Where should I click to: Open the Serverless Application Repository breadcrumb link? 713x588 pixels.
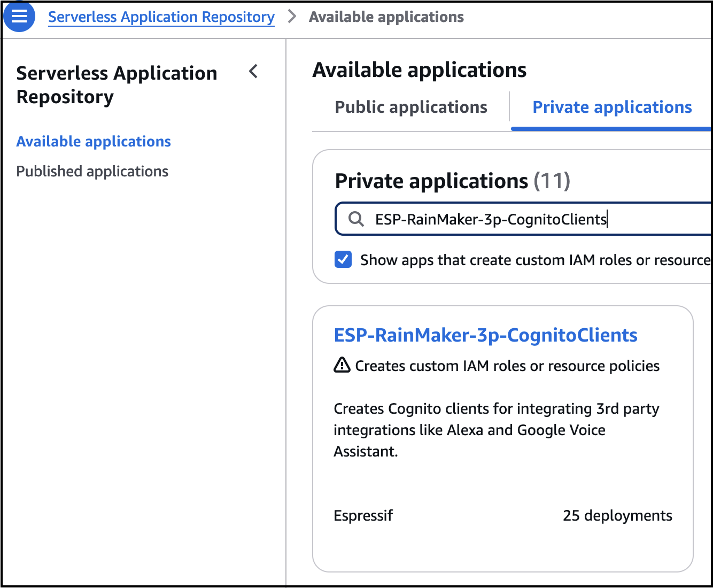tap(161, 17)
